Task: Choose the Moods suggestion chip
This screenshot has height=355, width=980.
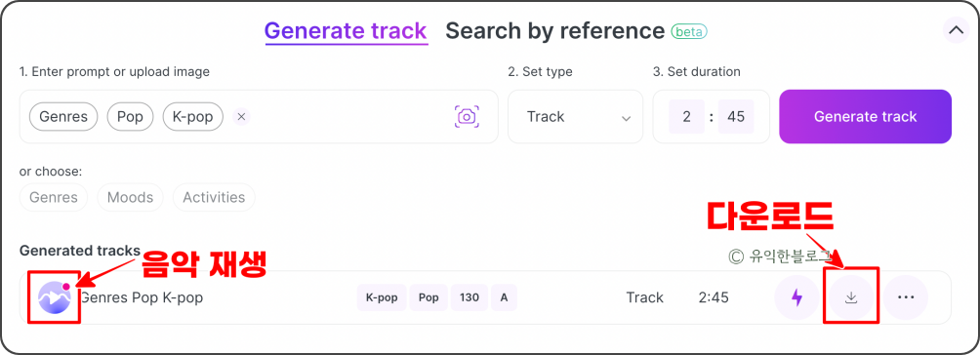Action: (x=130, y=198)
